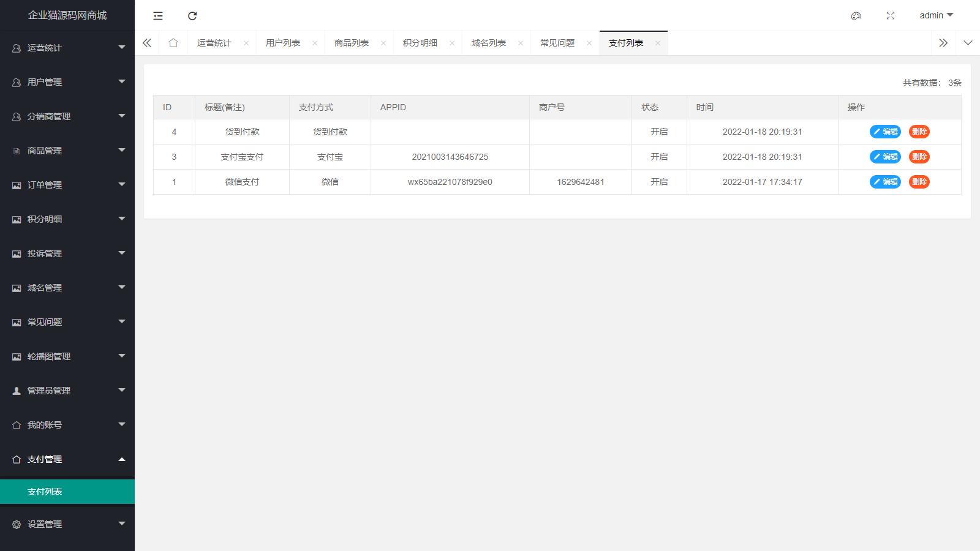
Task: Expand the 设置管理 sidebar menu
Action: pos(67,524)
